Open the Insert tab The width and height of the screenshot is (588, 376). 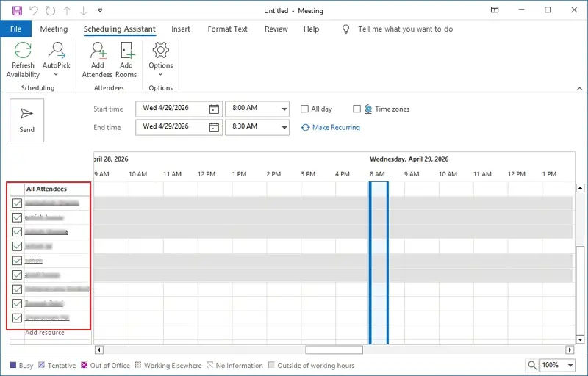(181, 29)
